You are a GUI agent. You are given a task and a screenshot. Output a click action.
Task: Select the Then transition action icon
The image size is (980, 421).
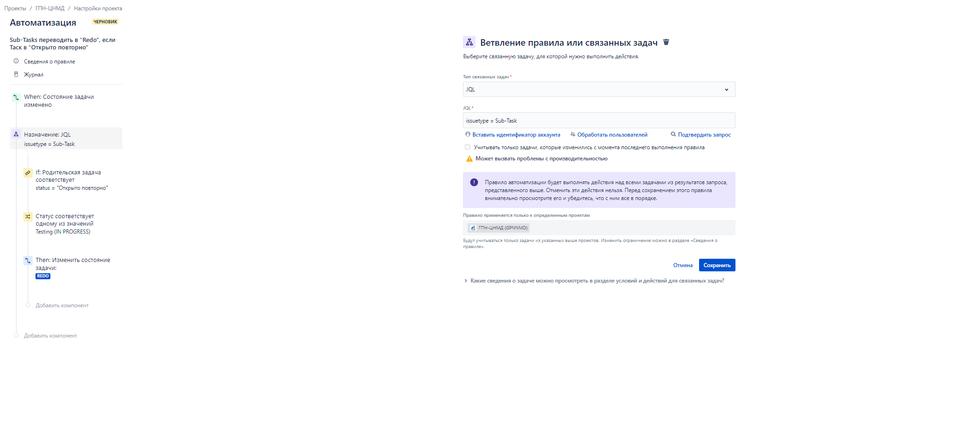(x=28, y=260)
